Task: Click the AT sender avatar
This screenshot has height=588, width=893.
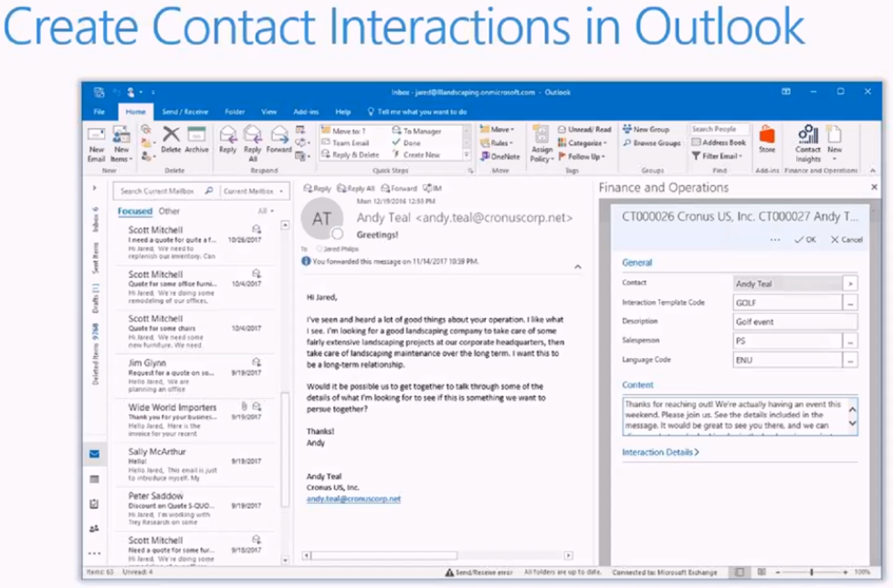Action: point(322,219)
